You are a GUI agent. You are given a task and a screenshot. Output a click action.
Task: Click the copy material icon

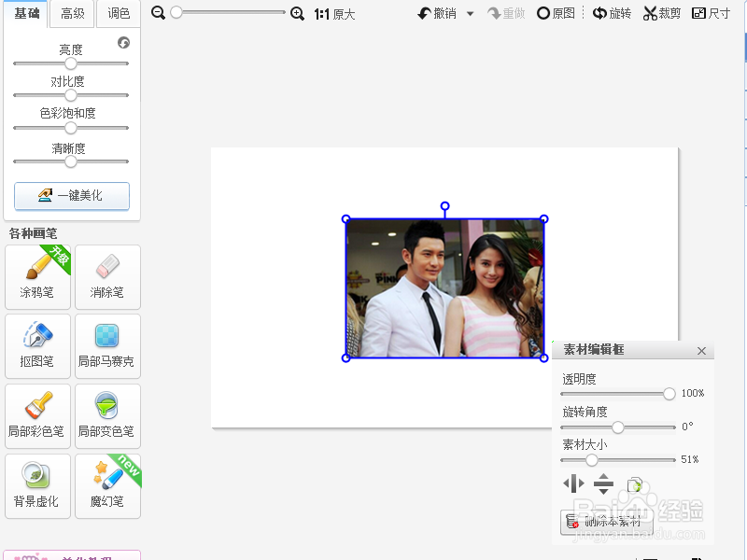(x=635, y=484)
